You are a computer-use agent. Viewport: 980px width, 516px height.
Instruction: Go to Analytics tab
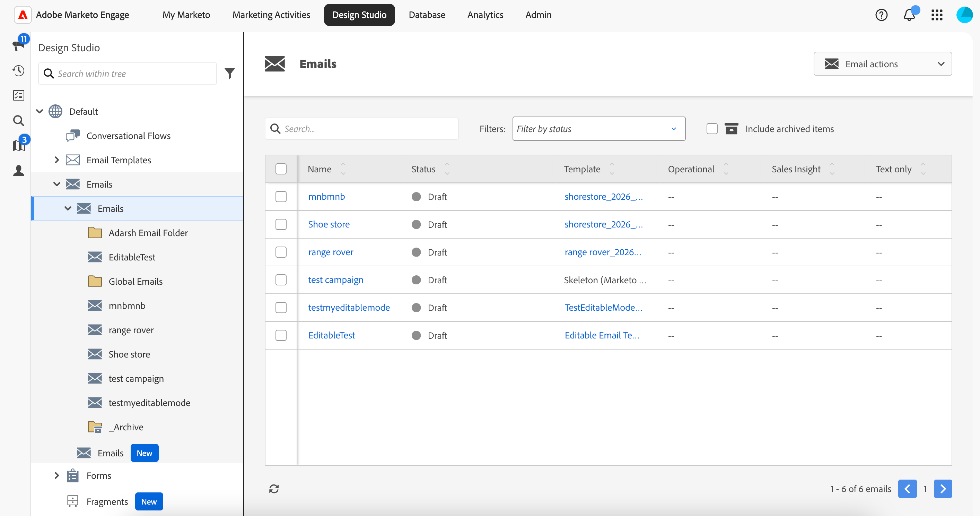(485, 15)
